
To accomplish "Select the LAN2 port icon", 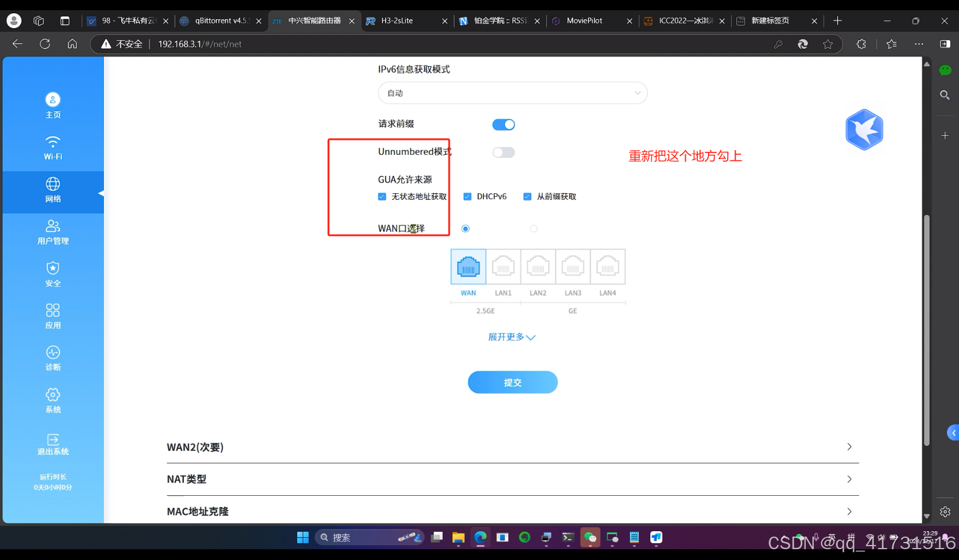I will 538,266.
